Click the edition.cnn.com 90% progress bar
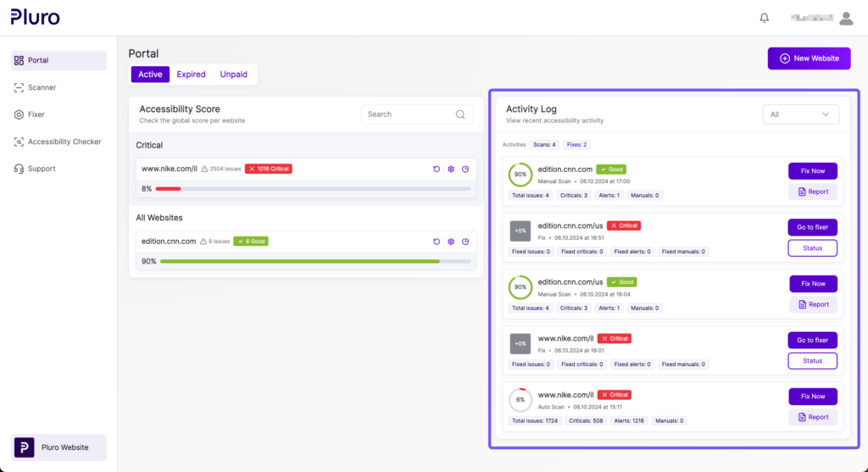 click(314, 262)
